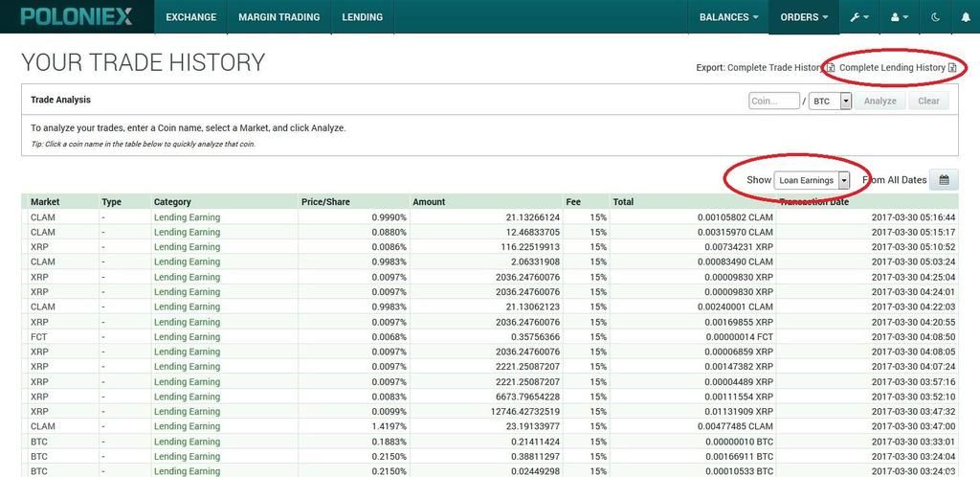Click the calendar date picker icon
The width and height of the screenshot is (980, 477).
pos(944,180)
